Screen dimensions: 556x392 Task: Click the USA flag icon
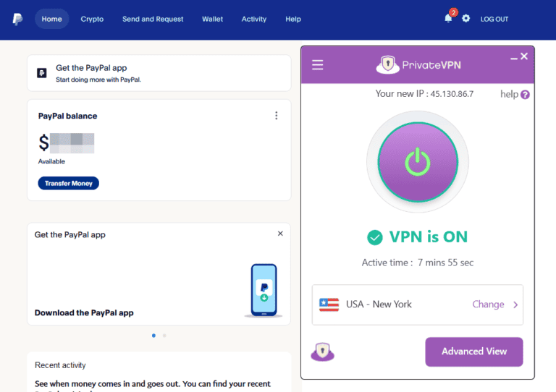(329, 304)
